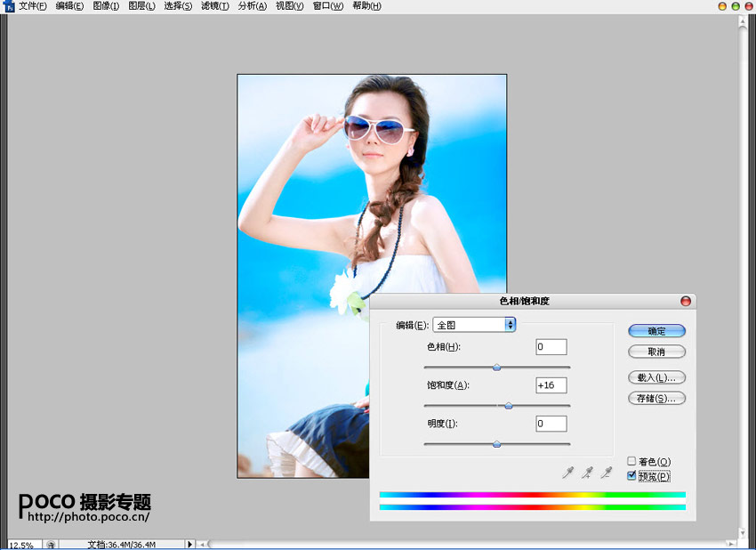Select the first eyedropper tool in dialog
This screenshot has width=756, height=550.
pyautogui.click(x=567, y=473)
